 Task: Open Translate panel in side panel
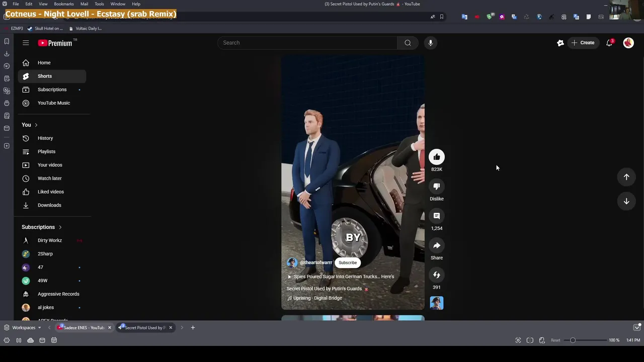click(x=7, y=91)
